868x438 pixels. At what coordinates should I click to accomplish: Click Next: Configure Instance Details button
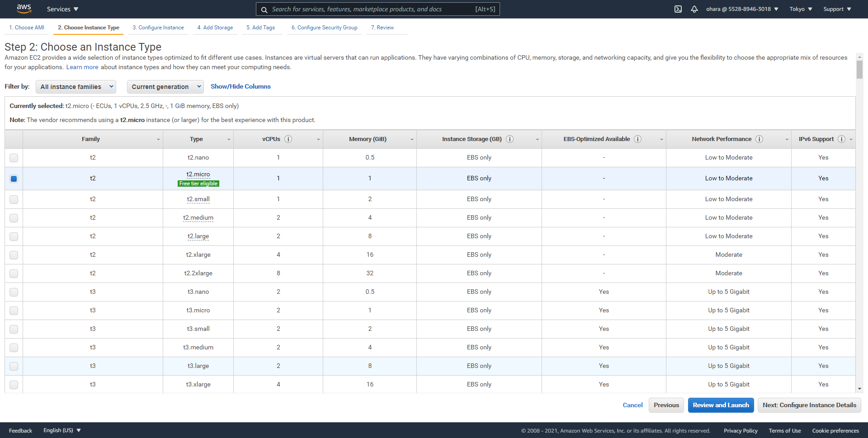(809, 405)
